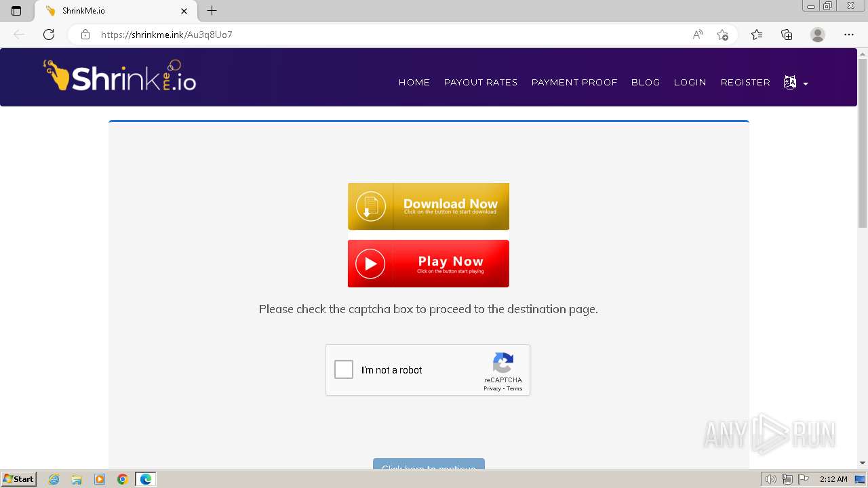Open the HOME menu item
868x488 pixels.
coord(414,82)
